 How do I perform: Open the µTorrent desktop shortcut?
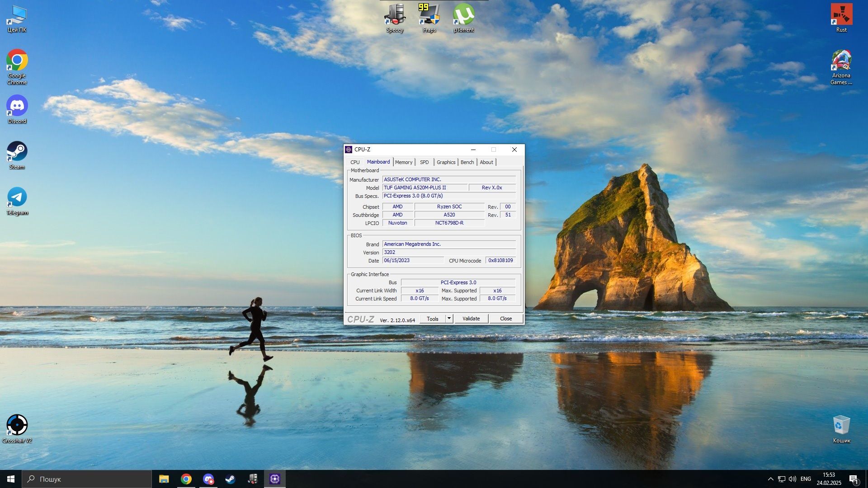(464, 18)
